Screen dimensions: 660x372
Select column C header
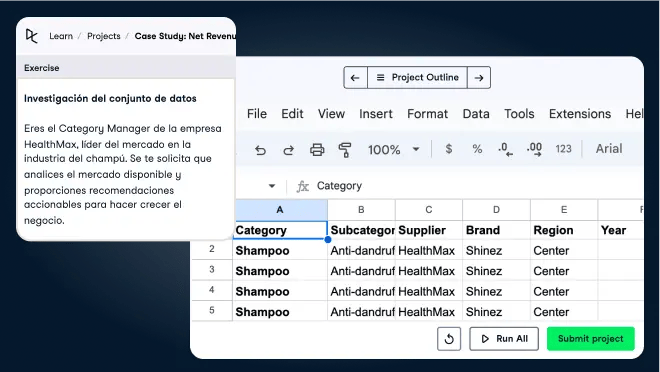pyautogui.click(x=428, y=210)
